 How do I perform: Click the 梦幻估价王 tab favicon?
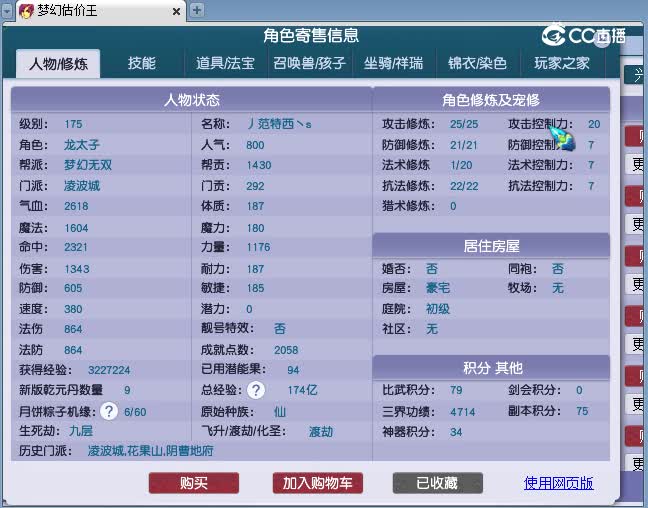pos(26,11)
